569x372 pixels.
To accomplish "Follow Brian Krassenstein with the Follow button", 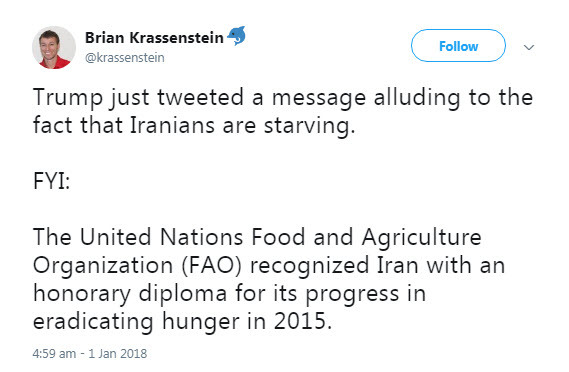I will pos(458,46).
